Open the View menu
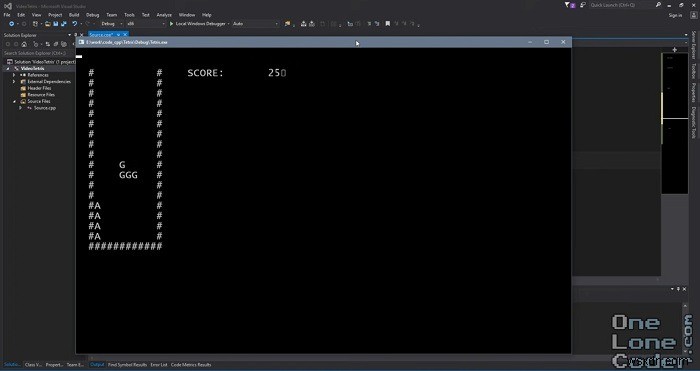Viewport: 700px width, 371px height. click(36, 15)
